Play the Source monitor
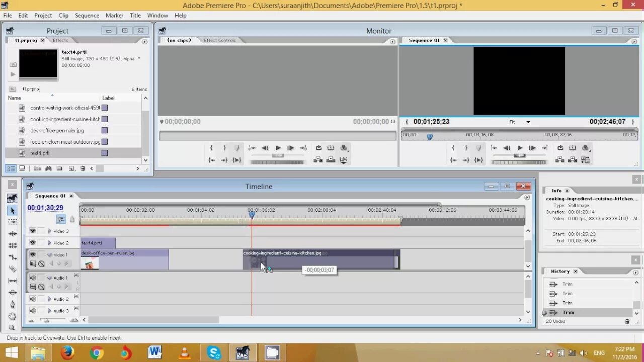The image size is (644, 362). tap(278, 148)
